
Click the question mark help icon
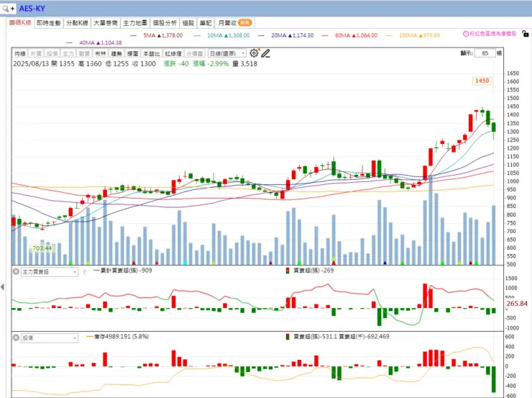click(85, 272)
